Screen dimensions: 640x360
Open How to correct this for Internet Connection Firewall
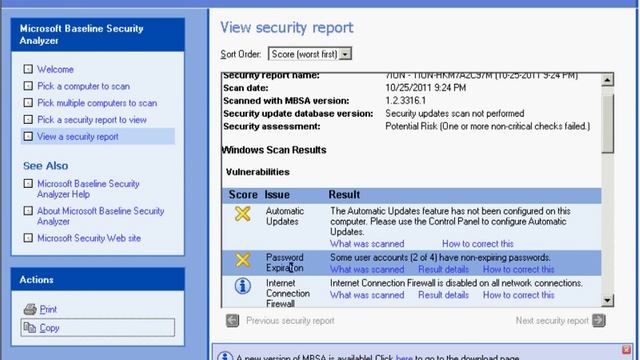[518, 295]
